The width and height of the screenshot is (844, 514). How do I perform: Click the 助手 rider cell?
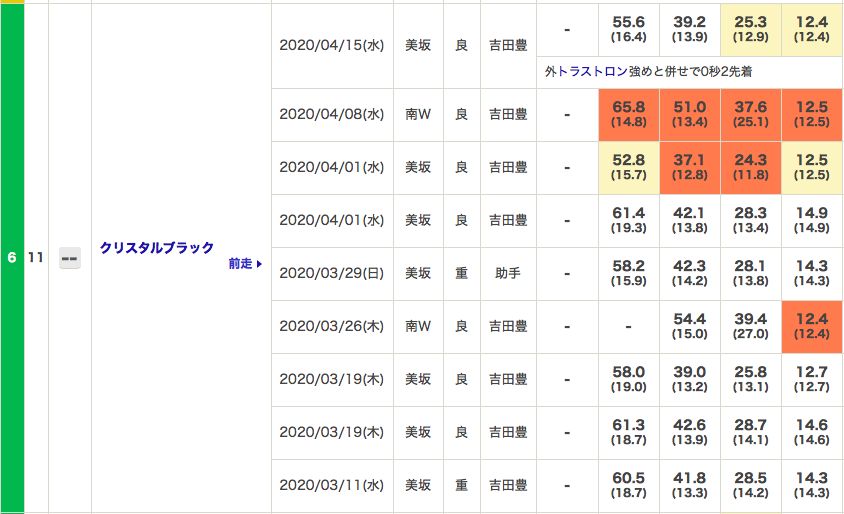pyautogui.click(x=508, y=273)
